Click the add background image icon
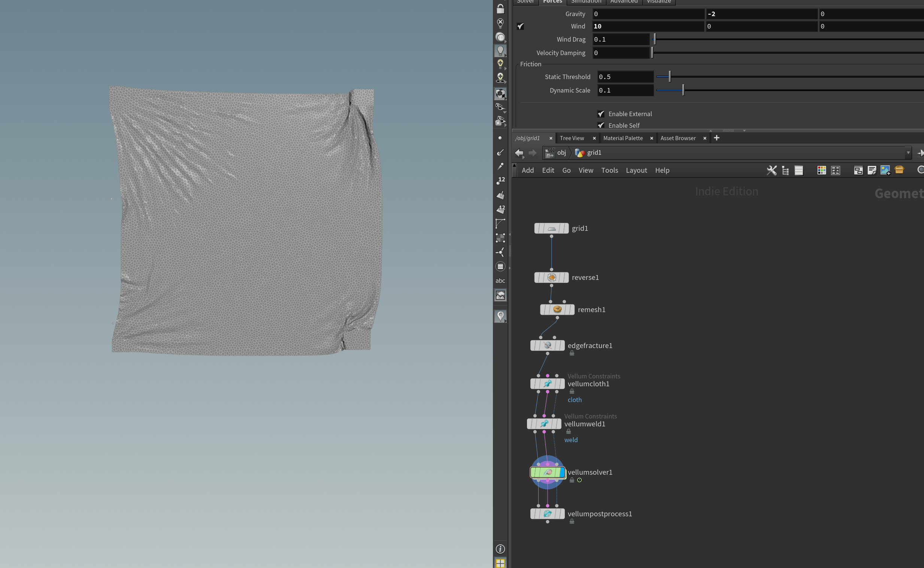Viewport: 924px width, 568px height. 885,170
